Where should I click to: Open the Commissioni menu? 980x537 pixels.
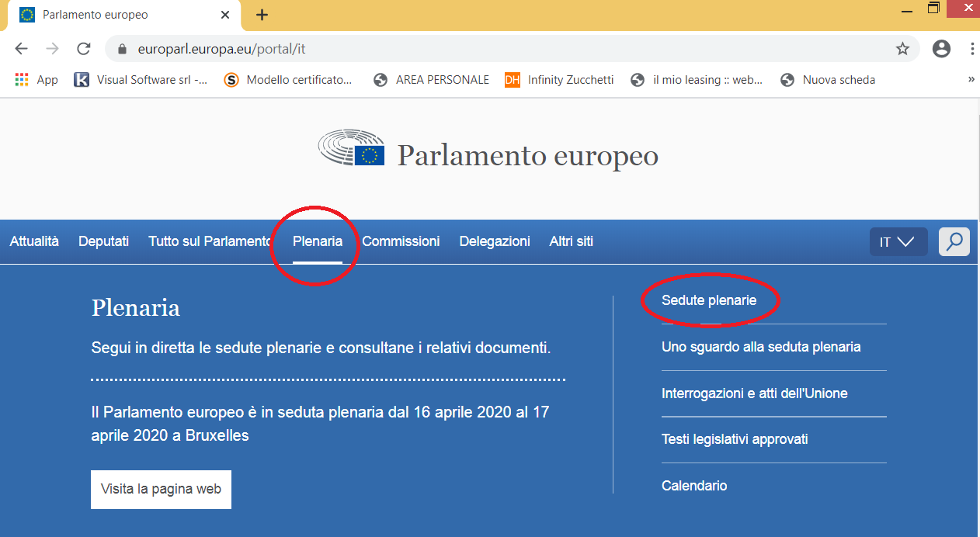[x=401, y=241]
